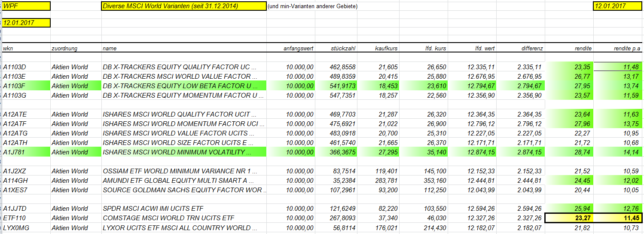Image resolution: width=644 pixels, height=234 pixels.
Task: Select AMUNDI ETF GLOBAL EQUITY MULTI SMART cell
Action: pos(184,180)
